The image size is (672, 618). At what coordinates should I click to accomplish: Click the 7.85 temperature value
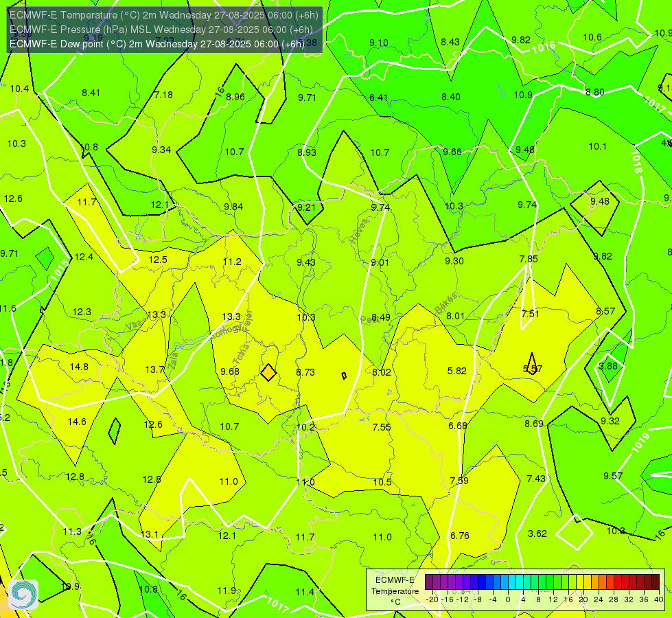coord(529,259)
